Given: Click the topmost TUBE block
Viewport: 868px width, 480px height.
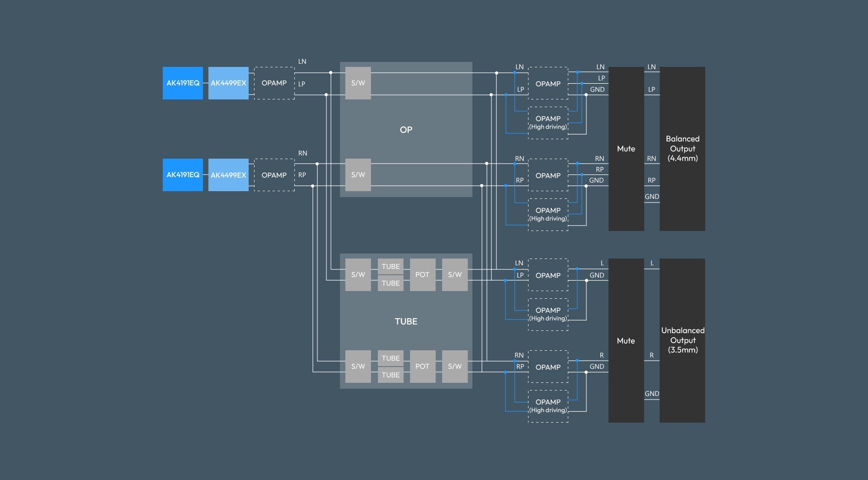Looking at the screenshot, I should point(391,267).
